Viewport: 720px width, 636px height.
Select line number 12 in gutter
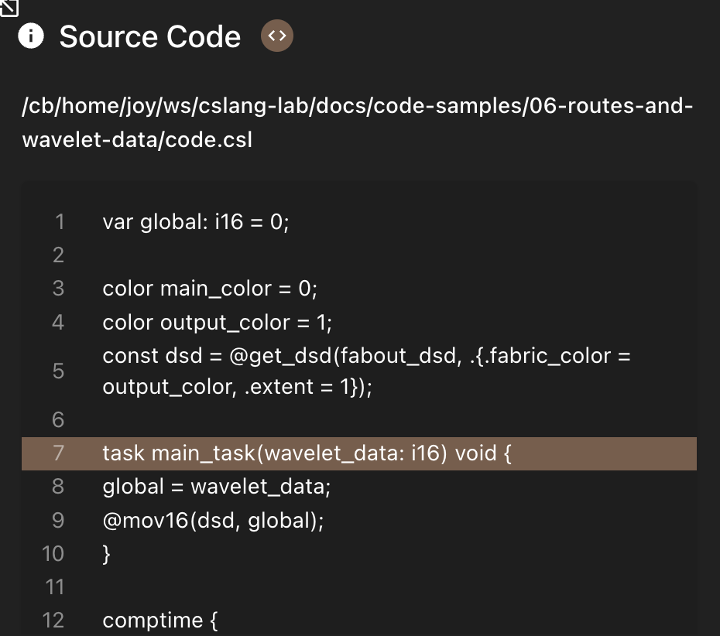click(x=53, y=620)
